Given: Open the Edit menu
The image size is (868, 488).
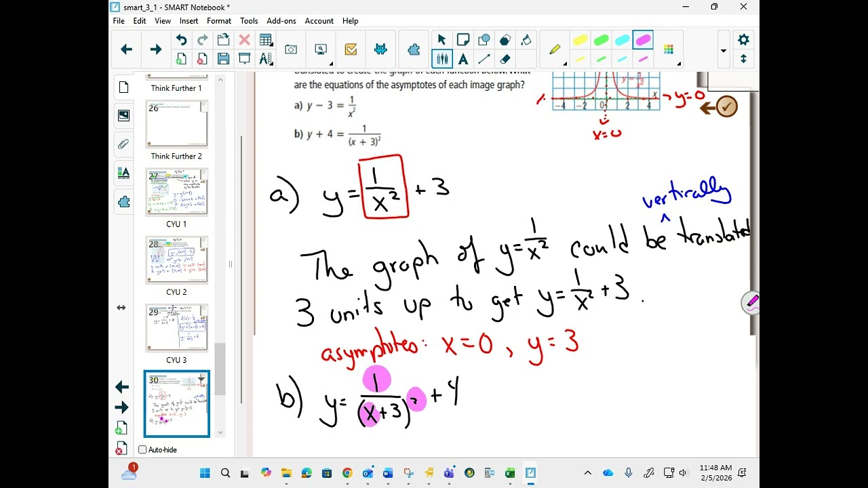Looking at the screenshot, I should point(140,21).
